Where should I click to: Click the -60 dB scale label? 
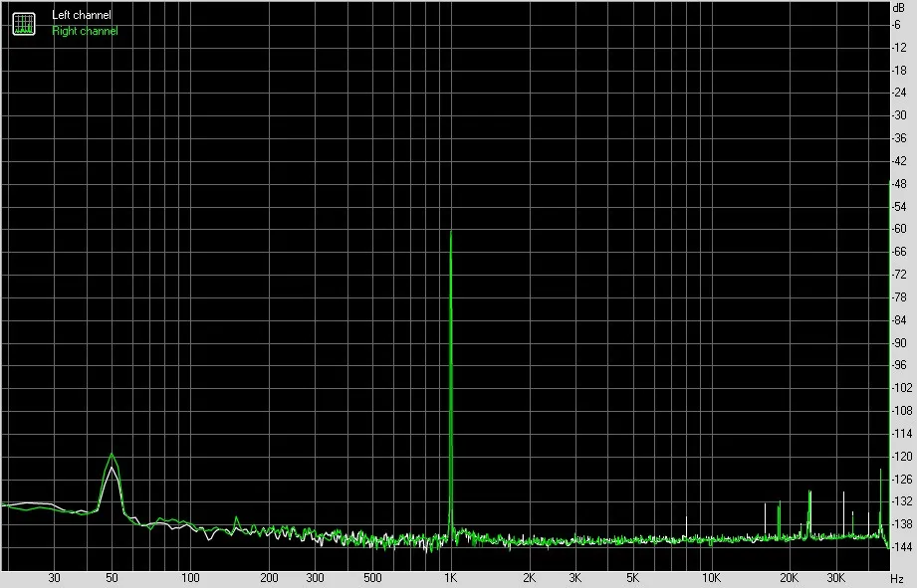[x=899, y=229]
